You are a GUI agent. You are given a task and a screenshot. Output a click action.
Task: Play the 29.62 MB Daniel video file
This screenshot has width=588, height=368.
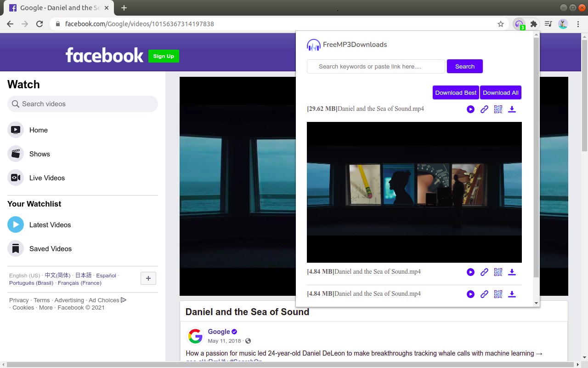point(470,109)
